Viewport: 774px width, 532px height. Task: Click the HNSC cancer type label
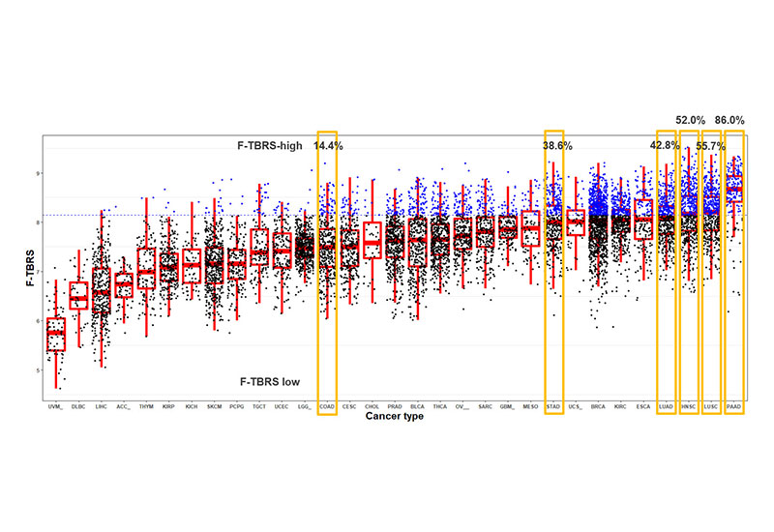689,408
